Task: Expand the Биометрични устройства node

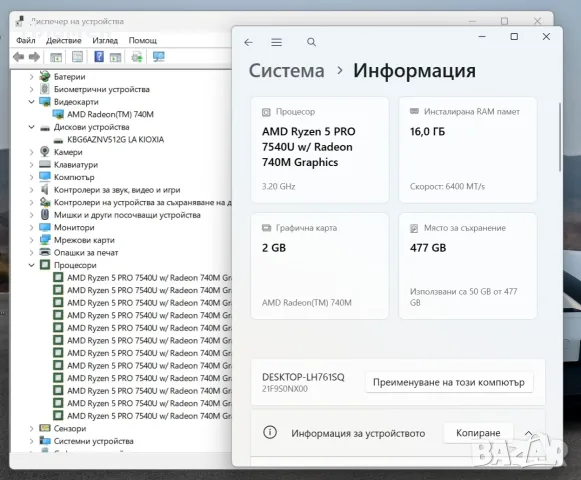Action: pyautogui.click(x=31, y=89)
